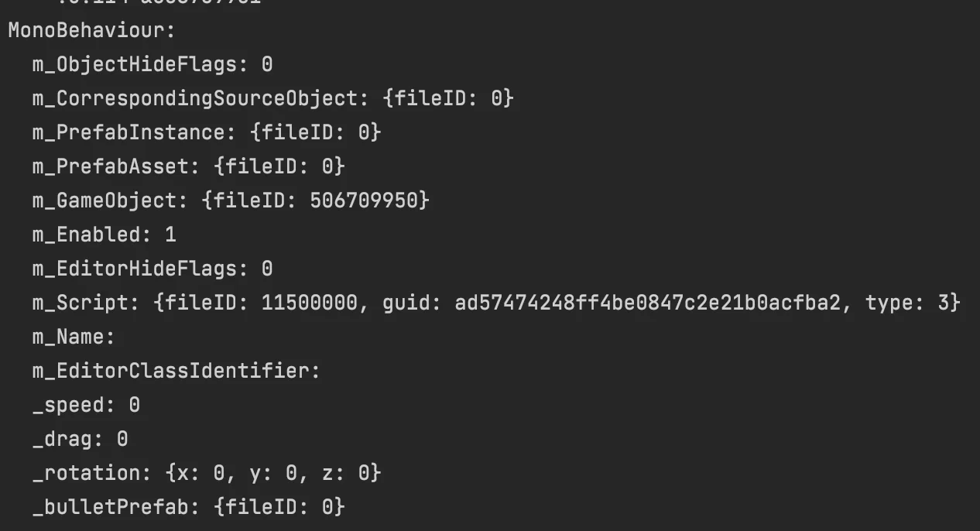Click the _drag property line

click(x=80, y=439)
